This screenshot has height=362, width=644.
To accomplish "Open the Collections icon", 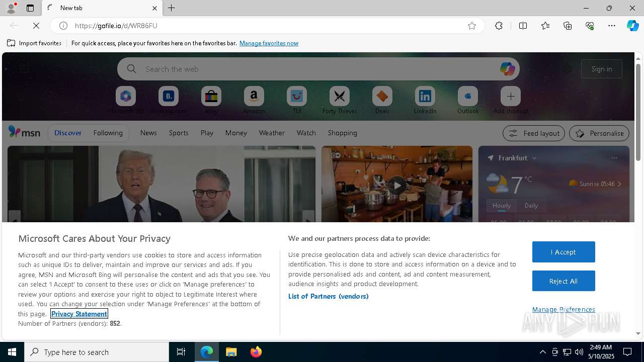I will click(x=568, y=26).
